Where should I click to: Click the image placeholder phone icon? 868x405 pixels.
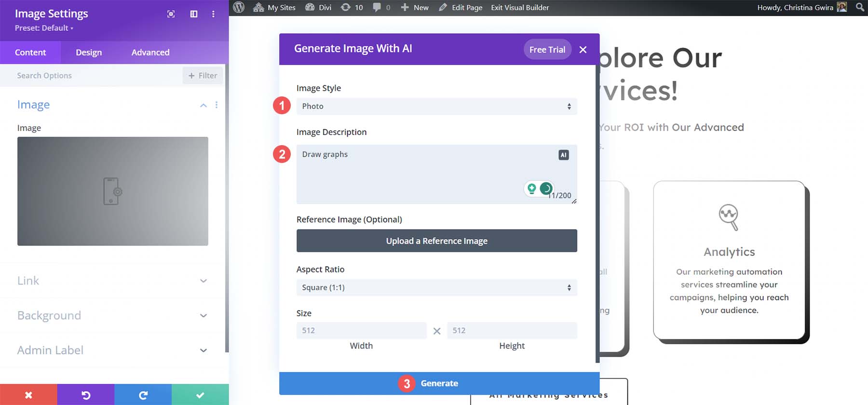(113, 191)
